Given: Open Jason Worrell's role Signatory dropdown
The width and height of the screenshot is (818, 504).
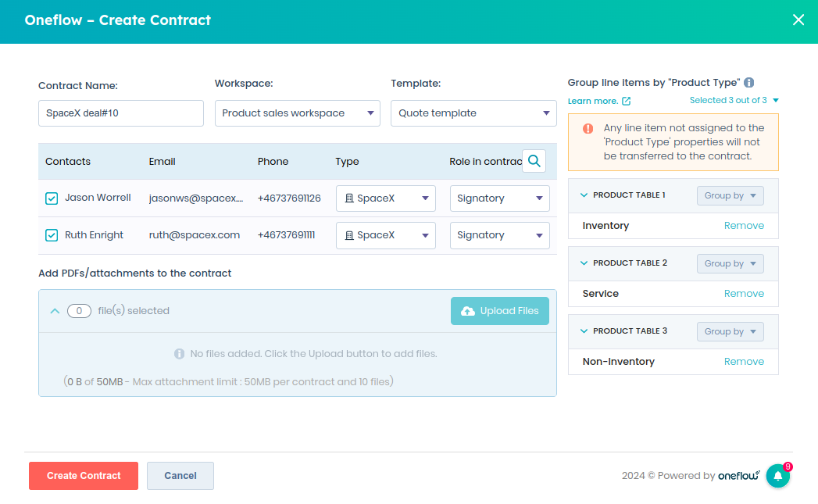Looking at the screenshot, I should pos(500,198).
